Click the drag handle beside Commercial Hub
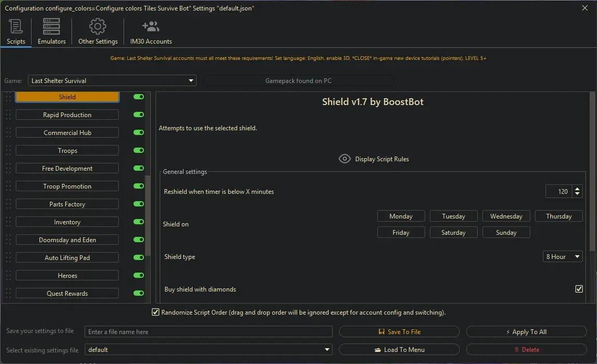The width and height of the screenshot is (597, 364). tap(8, 133)
